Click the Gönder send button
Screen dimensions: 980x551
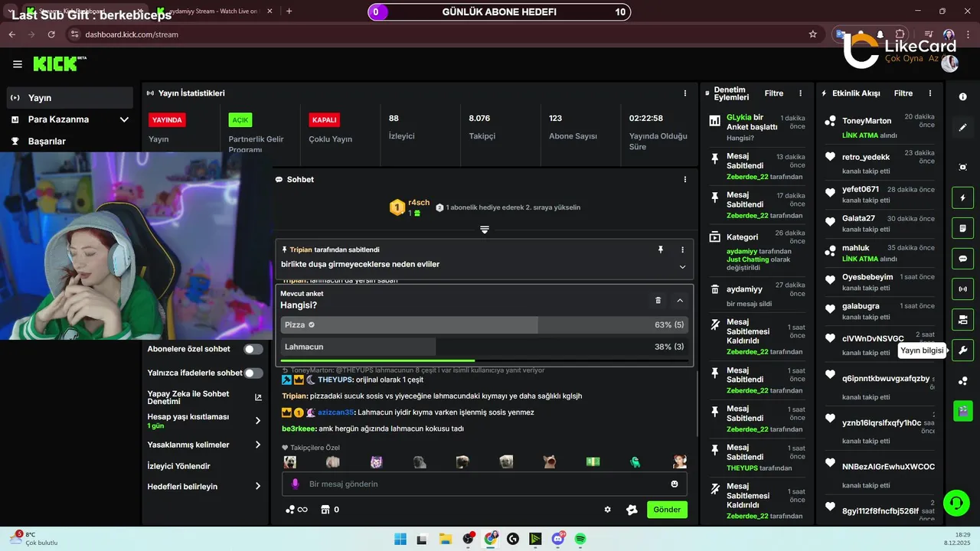point(667,510)
